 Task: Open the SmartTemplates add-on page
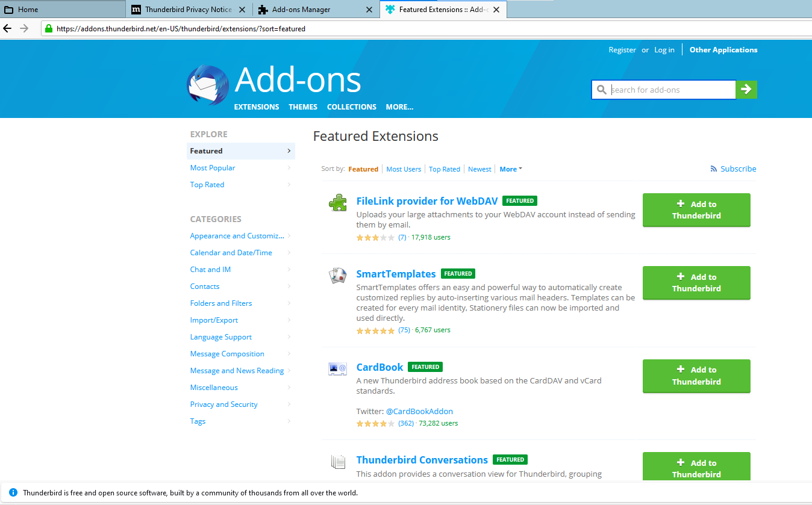tap(396, 274)
